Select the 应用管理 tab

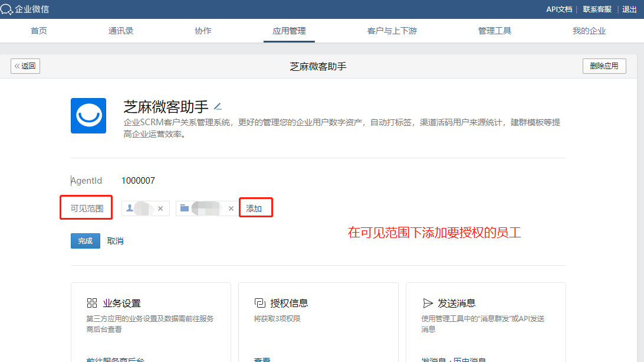(x=289, y=31)
